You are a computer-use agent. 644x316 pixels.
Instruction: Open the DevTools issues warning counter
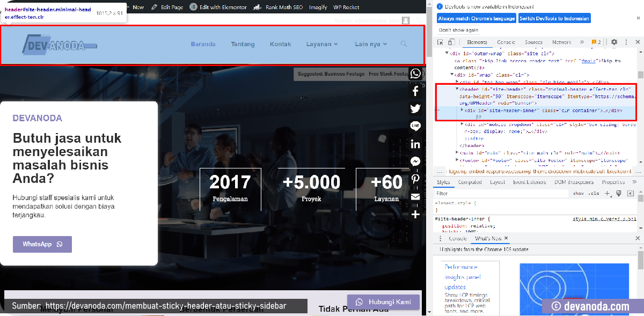coord(596,42)
